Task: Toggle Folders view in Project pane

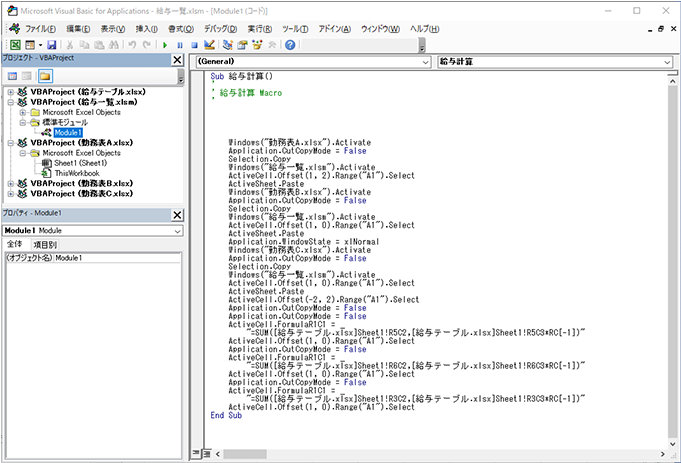Action: point(45,76)
